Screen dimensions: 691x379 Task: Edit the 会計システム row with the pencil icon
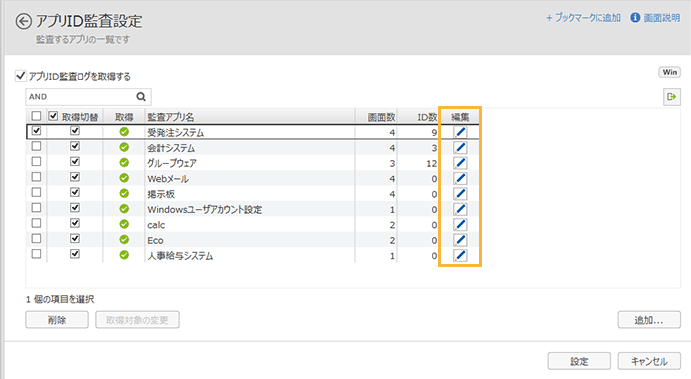pyautogui.click(x=460, y=147)
